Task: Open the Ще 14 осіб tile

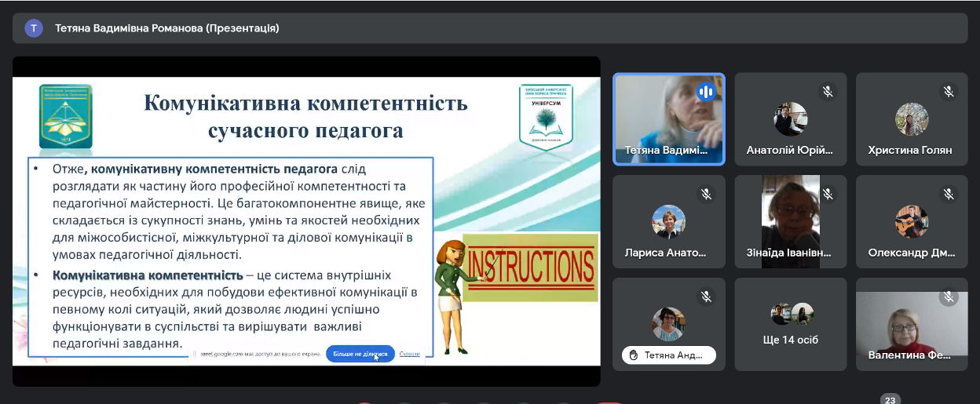Action: 790,324
